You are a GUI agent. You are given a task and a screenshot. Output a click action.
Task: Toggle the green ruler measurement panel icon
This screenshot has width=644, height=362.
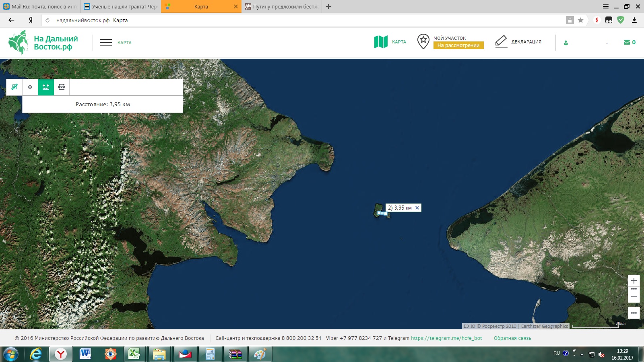[x=14, y=87]
